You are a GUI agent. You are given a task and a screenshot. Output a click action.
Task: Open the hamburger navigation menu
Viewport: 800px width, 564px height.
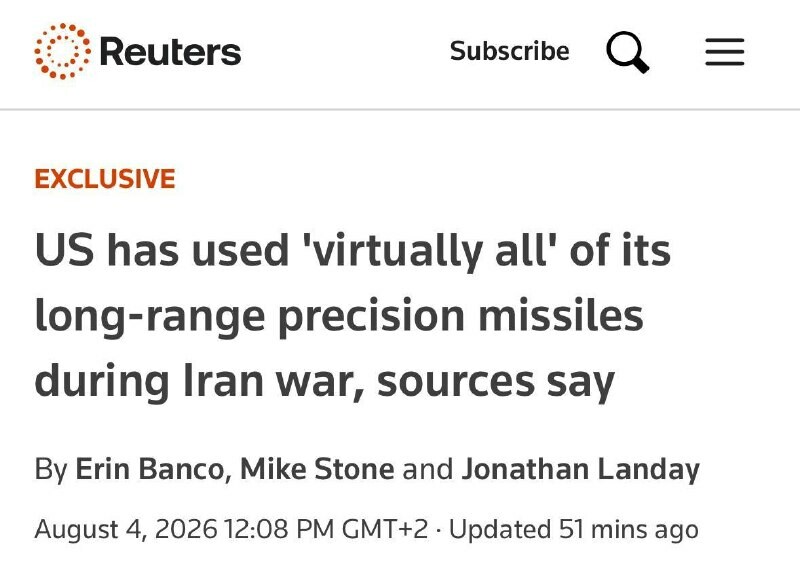(724, 52)
